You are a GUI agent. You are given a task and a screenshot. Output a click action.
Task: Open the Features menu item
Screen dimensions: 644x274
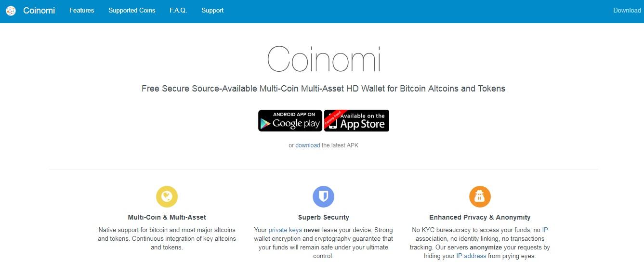(82, 10)
